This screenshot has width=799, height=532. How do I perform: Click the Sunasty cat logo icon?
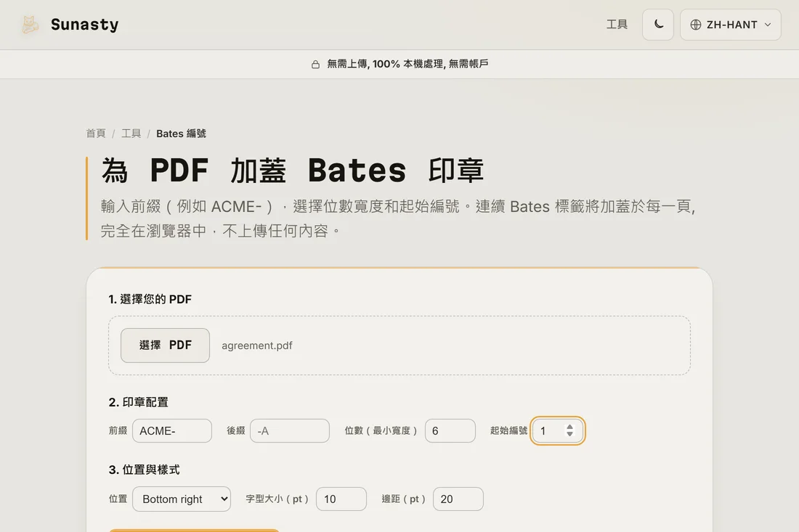30,25
